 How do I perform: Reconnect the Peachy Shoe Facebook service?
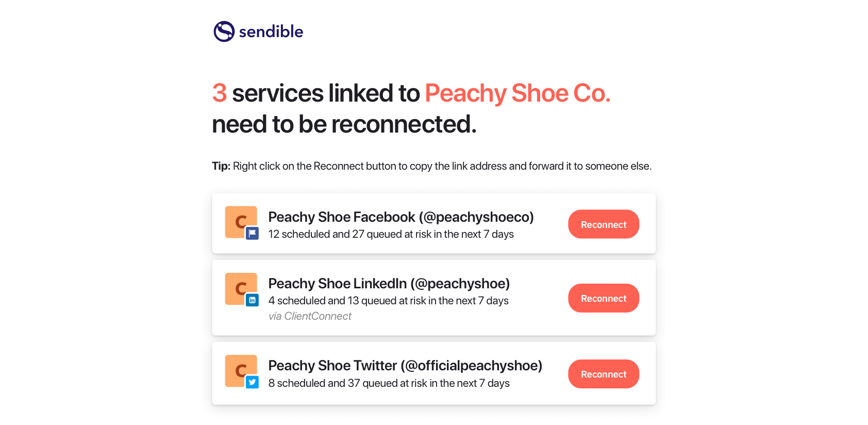coord(603,224)
